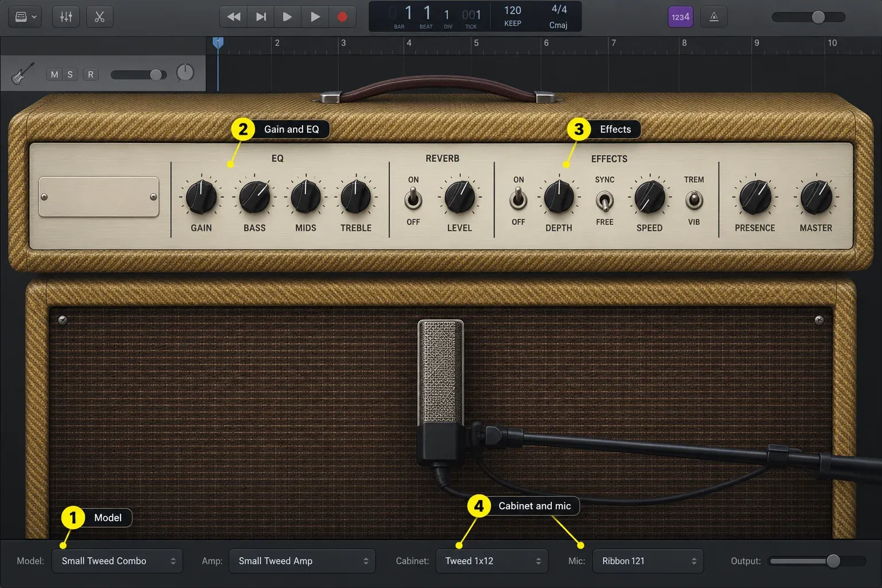Screen dimensions: 882x588
Task: Click the MIDS knob
Action: [x=305, y=197]
